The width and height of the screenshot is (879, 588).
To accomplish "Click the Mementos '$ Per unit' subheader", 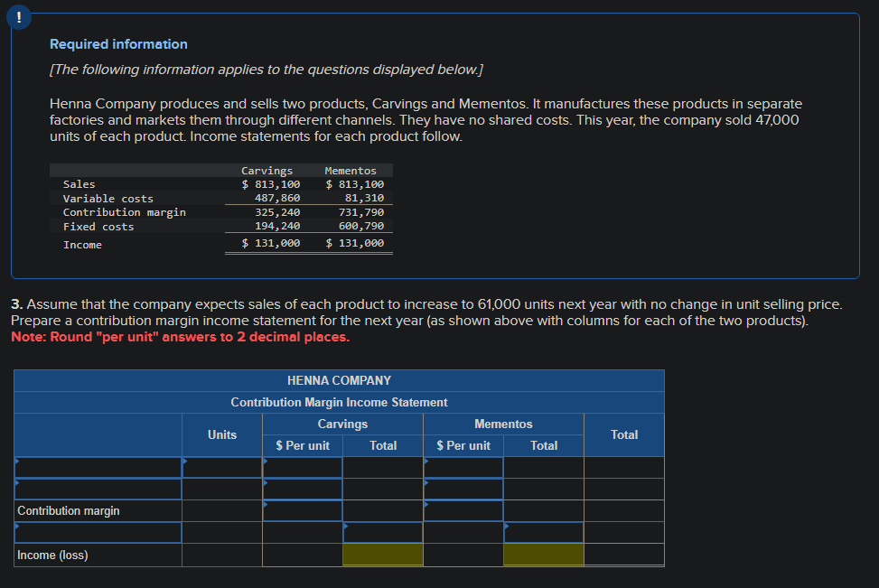I will point(463,445).
